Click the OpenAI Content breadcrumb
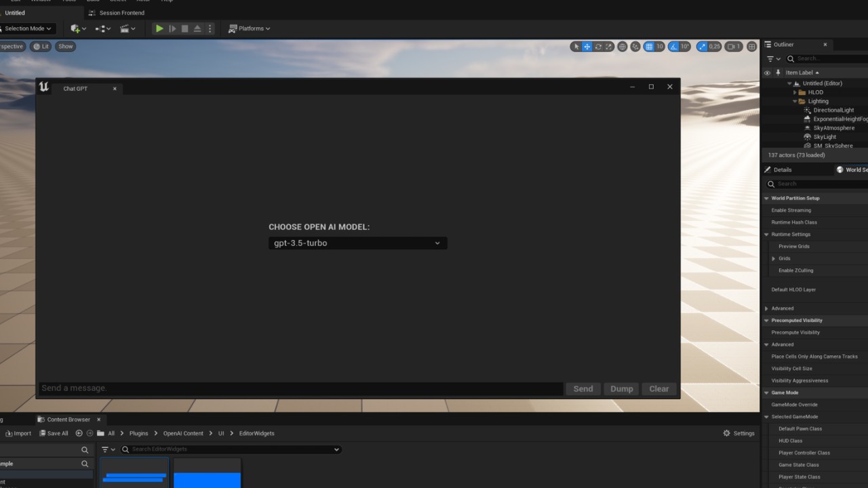 point(183,433)
